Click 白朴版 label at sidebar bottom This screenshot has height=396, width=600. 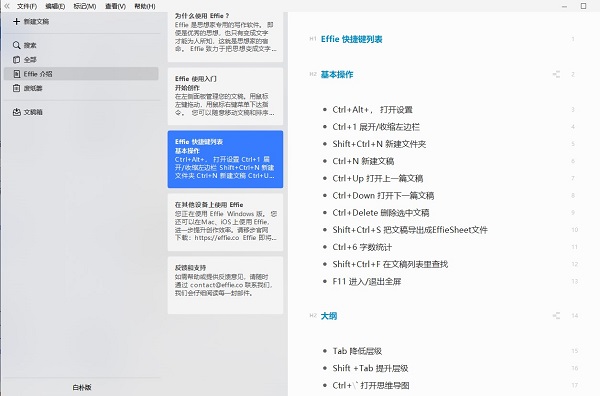(82, 387)
